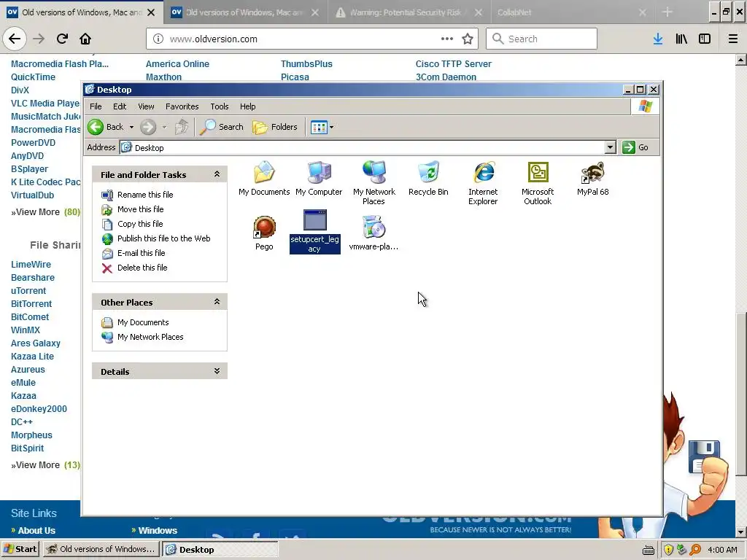Click the Up folder toolbar icon
This screenshot has width=747, height=560.
[x=182, y=127]
